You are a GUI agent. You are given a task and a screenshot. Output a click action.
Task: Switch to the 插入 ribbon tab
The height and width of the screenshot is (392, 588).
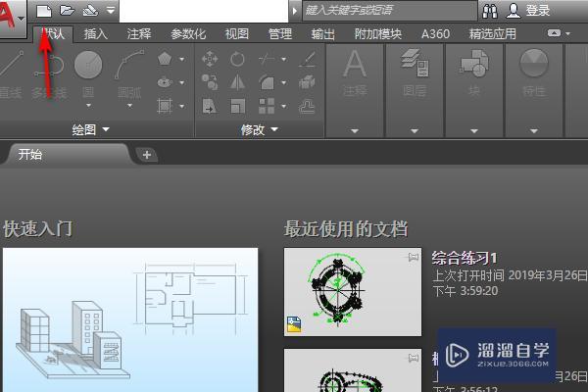[96, 34]
